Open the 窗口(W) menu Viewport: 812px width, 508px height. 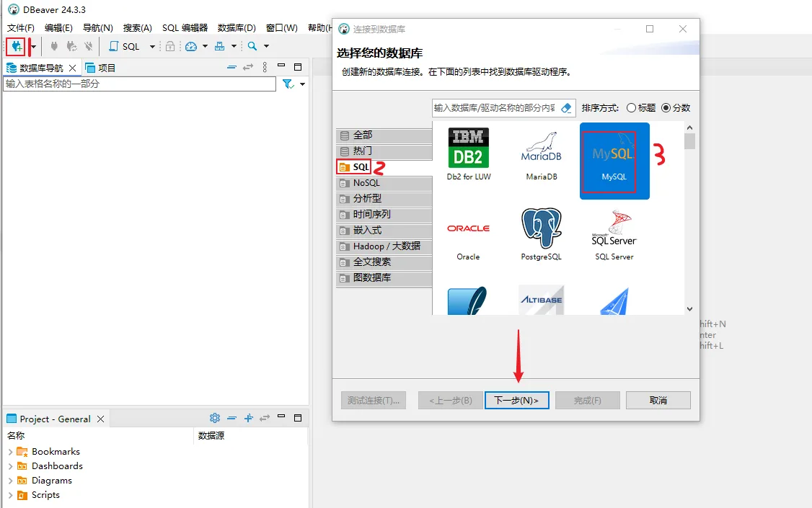coord(282,28)
